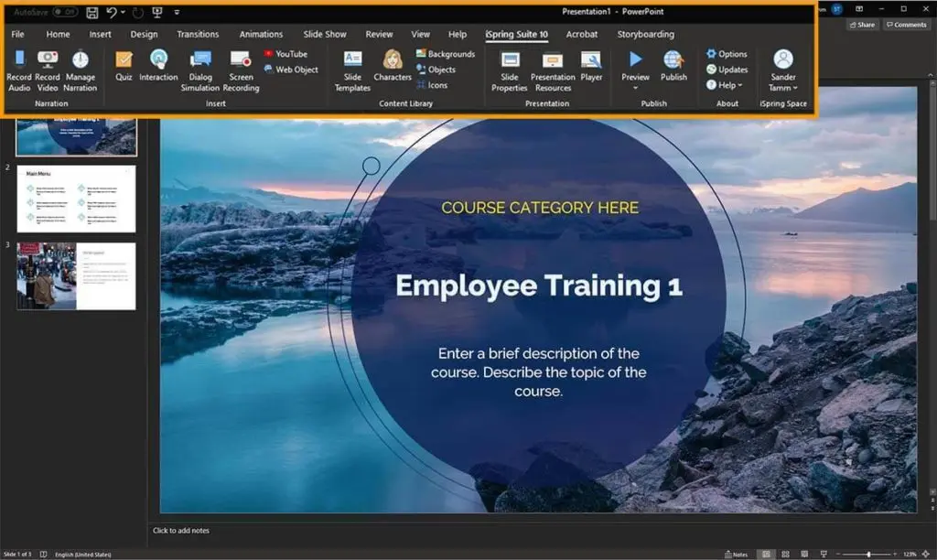Open Manage Narration
937x560 pixels.
[x=81, y=71]
